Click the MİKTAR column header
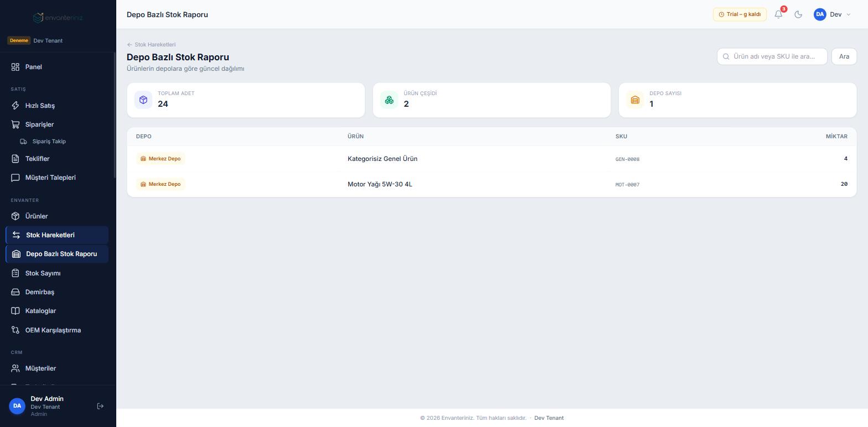868x427 pixels. tap(836, 137)
